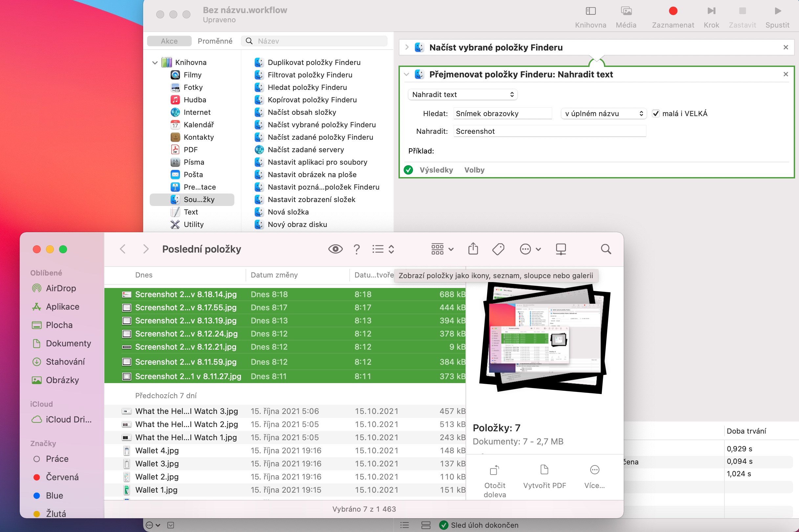The image size is (799, 532).
Task: Open the v úplném názvu dropdown
Action: click(x=603, y=114)
